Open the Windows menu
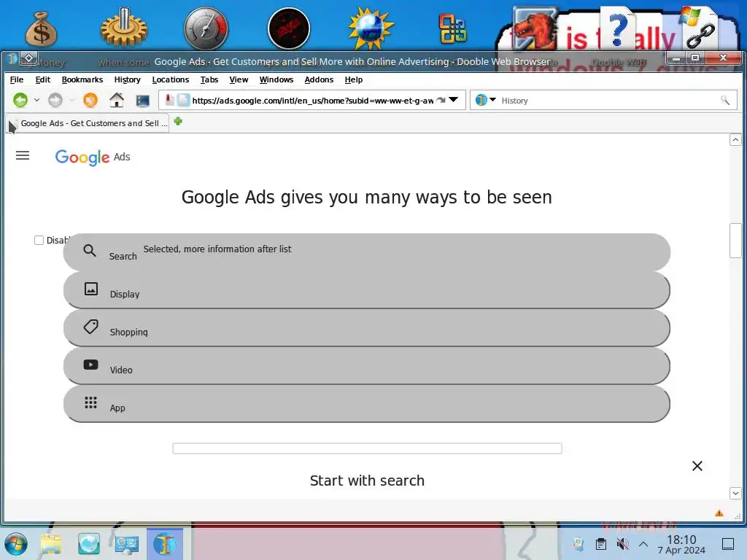This screenshot has width=747, height=560. pyautogui.click(x=276, y=79)
